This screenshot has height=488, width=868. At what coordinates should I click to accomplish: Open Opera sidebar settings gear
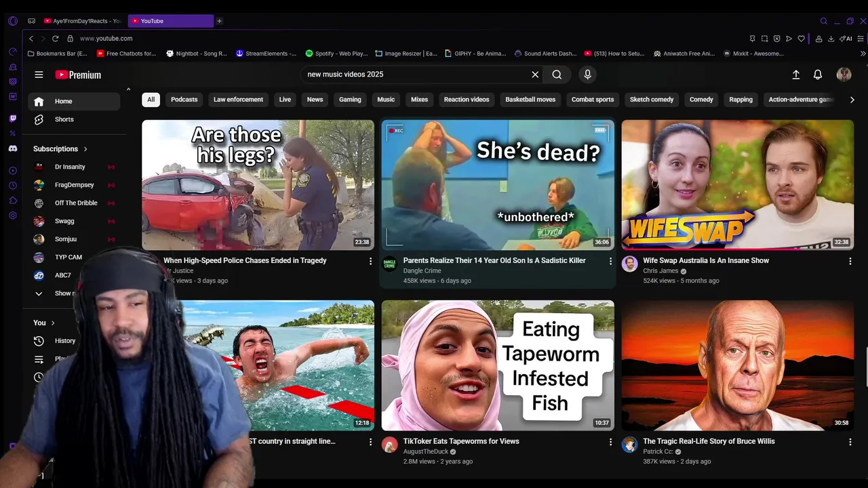(x=12, y=216)
